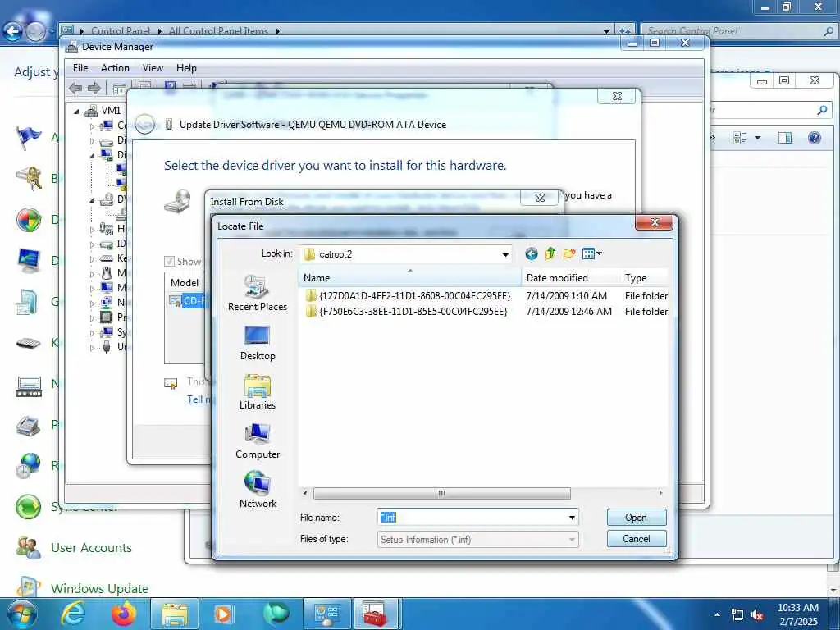Open Action menu in Device Manager
Image resolution: width=840 pixels, height=630 pixels.
point(115,68)
